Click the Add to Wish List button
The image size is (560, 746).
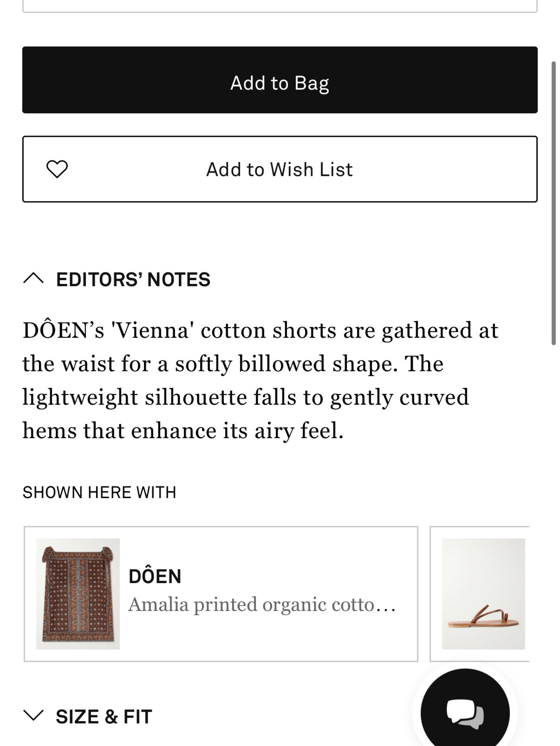pyautogui.click(x=280, y=169)
